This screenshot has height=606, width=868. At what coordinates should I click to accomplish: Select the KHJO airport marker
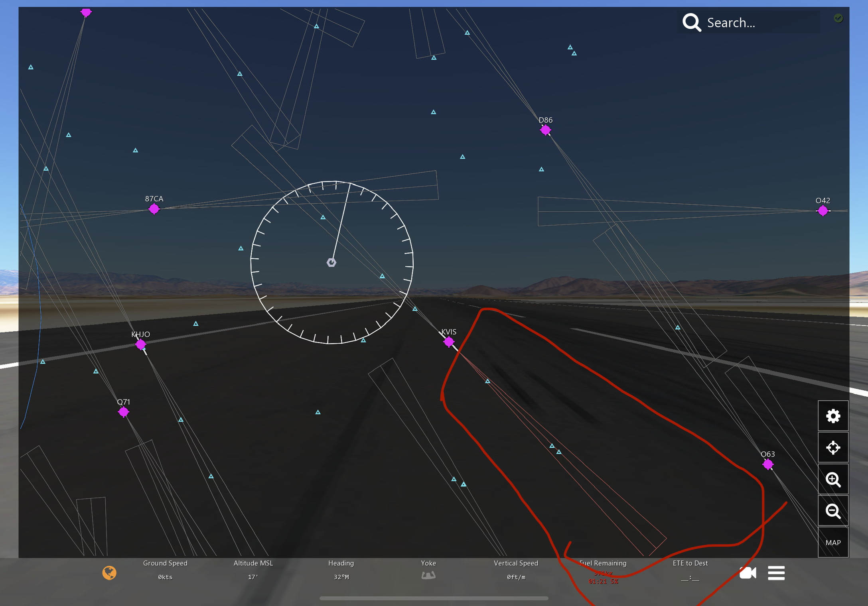[x=140, y=344]
